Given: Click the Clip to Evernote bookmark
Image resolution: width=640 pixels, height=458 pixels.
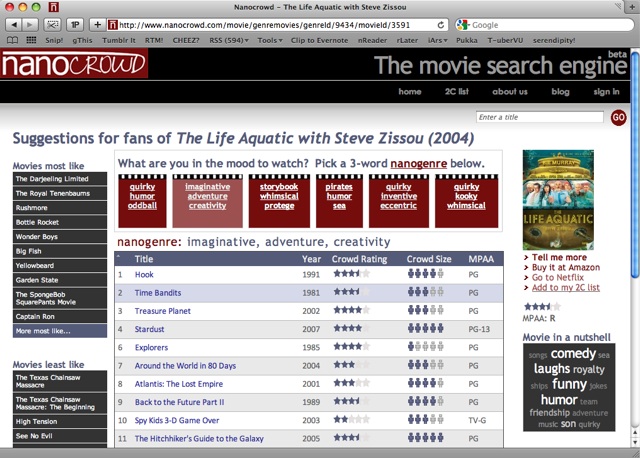Looking at the screenshot, I should click(x=319, y=40).
